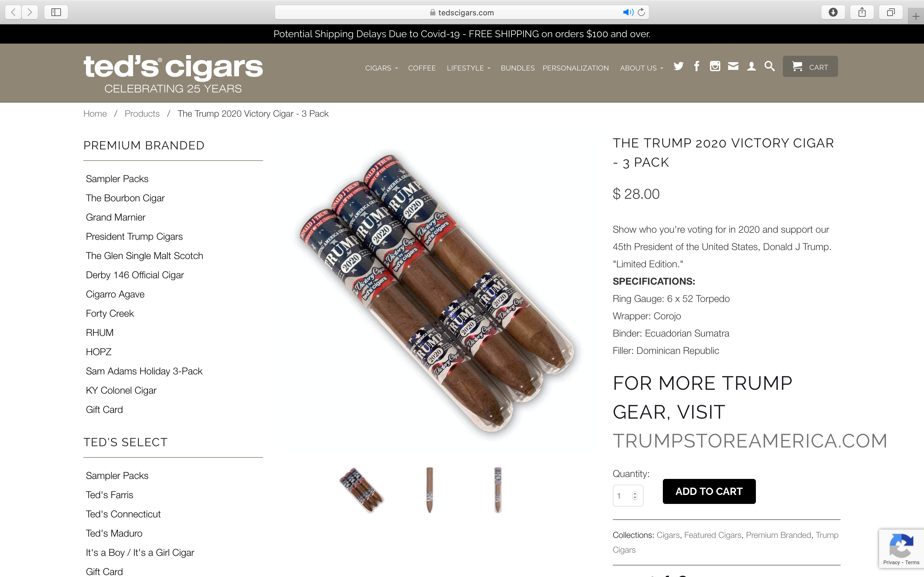Open Ted's Cigars Twitter page icon
Image resolution: width=924 pixels, height=577 pixels.
pos(679,66)
